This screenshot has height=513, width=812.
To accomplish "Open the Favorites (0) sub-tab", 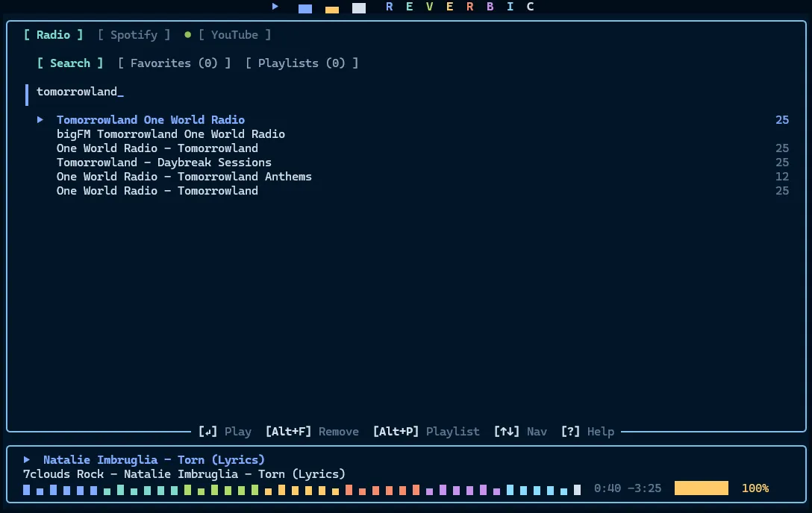I will pos(174,63).
